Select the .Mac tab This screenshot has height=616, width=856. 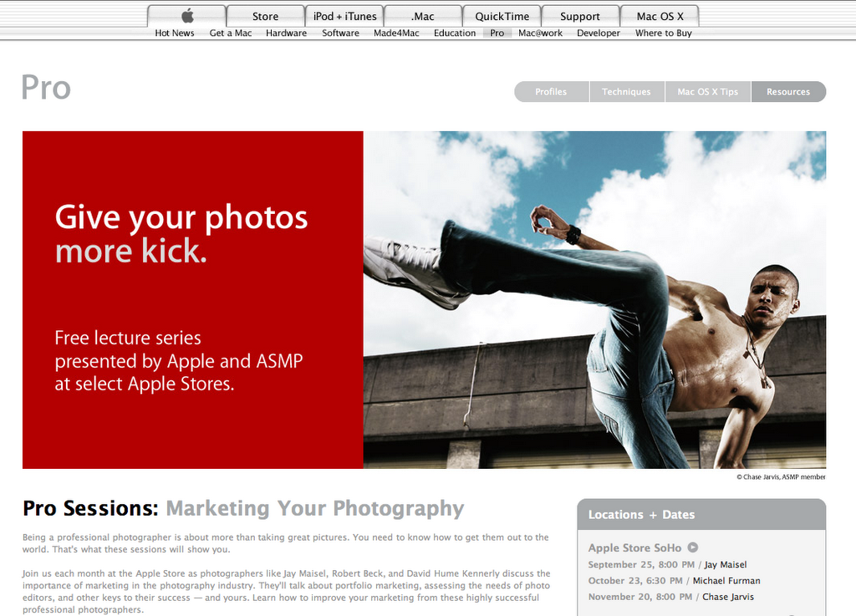coord(423,16)
